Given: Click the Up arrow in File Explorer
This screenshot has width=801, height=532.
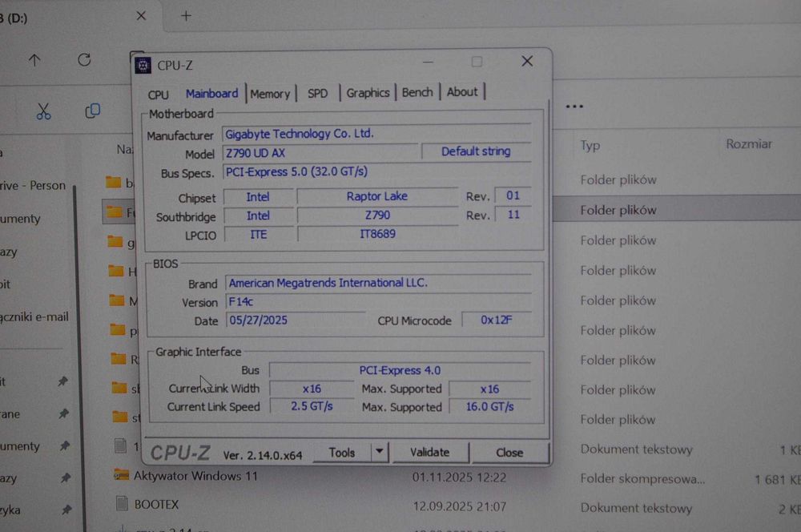Looking at the screenshot, I should click(34, 60).
